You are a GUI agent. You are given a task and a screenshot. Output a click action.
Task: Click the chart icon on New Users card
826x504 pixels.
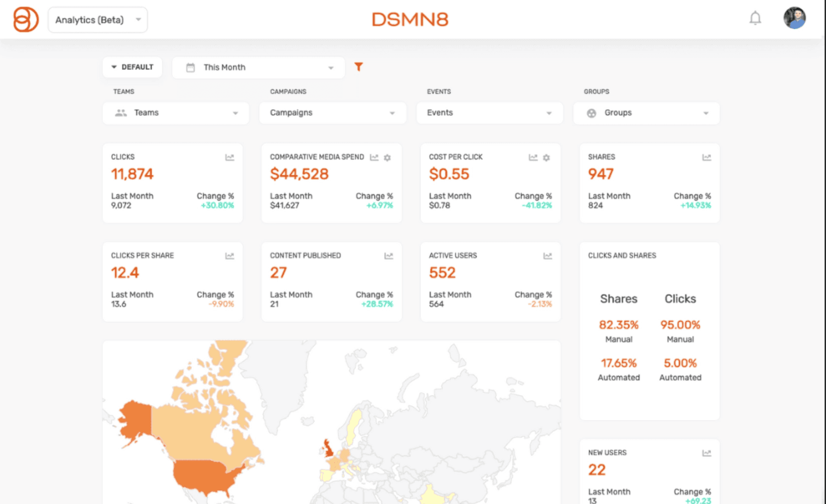[x=706, y=452]
